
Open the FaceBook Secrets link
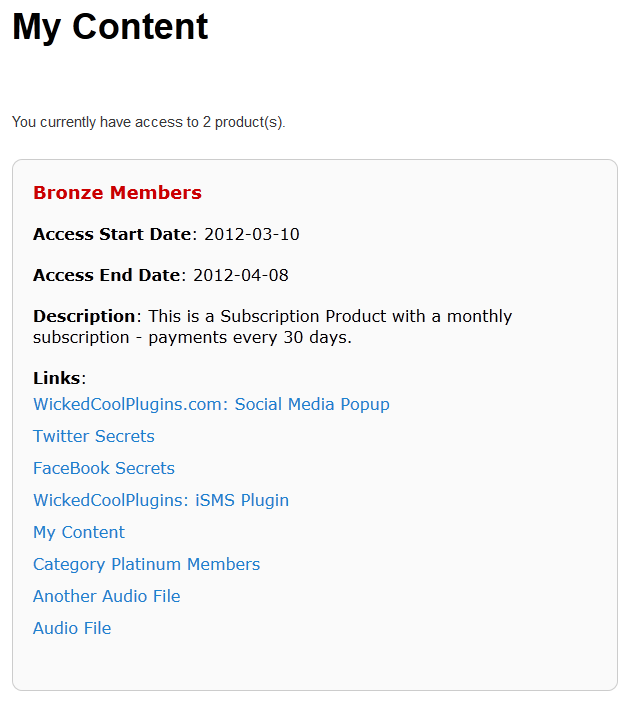point(104,468)
